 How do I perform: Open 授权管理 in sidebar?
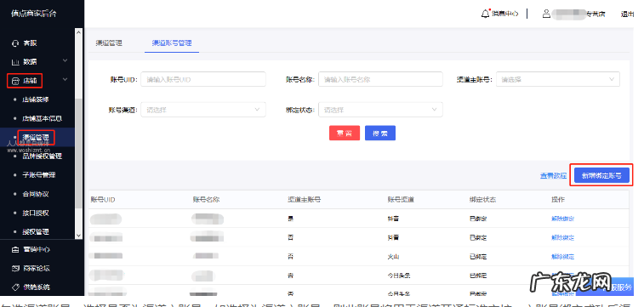coord(36,232)
